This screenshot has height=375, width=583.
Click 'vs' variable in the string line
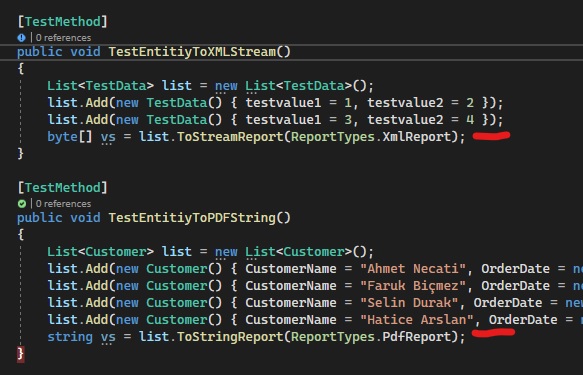click(x=108, y=337)
